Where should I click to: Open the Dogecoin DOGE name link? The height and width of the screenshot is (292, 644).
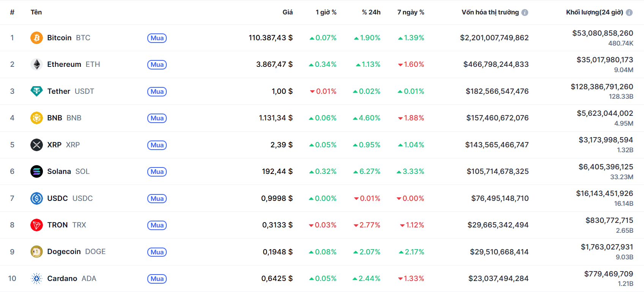pyautogui.click(x=76, y=252)
